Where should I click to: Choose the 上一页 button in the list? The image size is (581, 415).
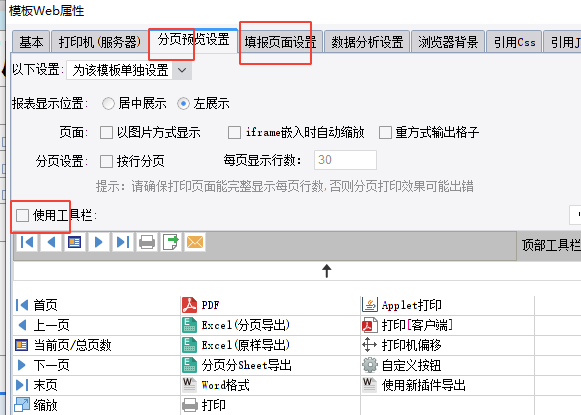(x=42, y=325)
